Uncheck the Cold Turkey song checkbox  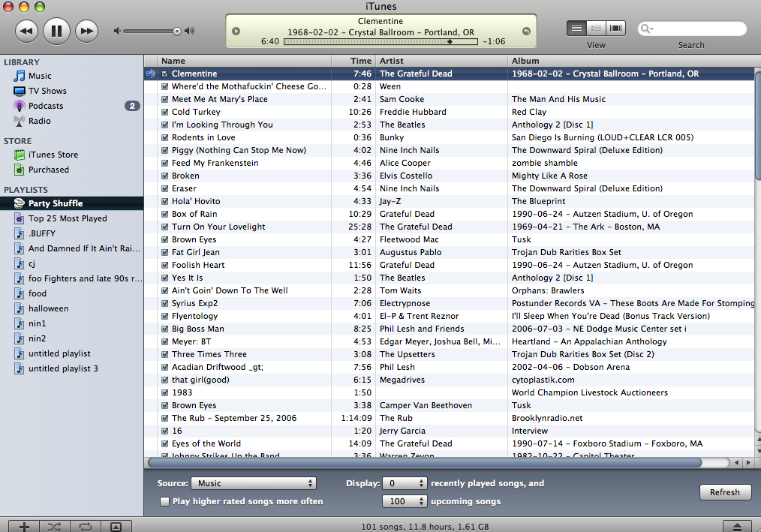point(165,112)
